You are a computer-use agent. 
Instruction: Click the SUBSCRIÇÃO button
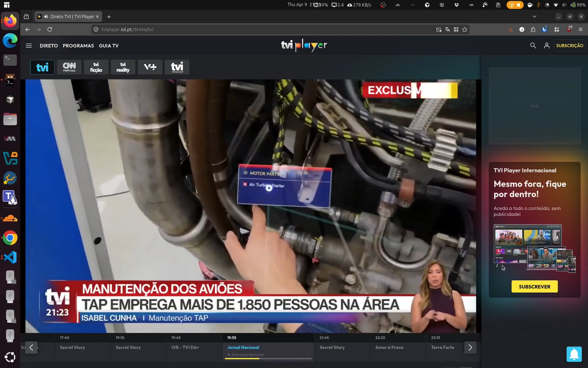tap(570, 45)
